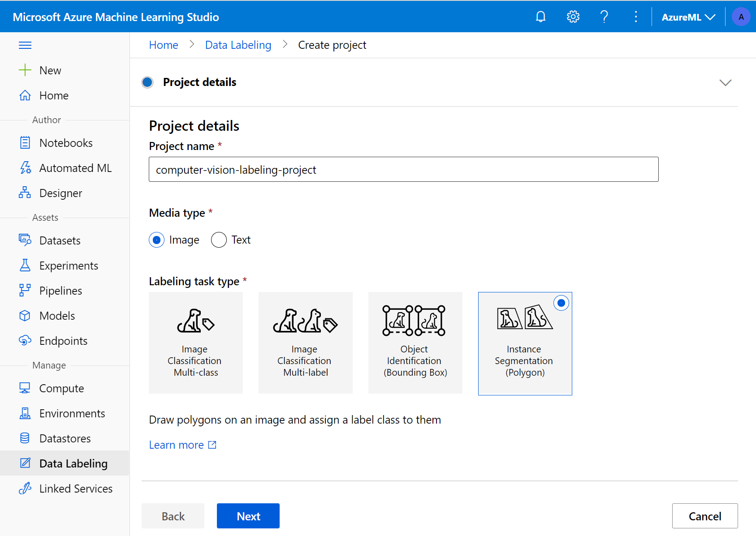Click the Data Labeling pencil icon
Screen dimensions: 756x536
tap(25, 463)
